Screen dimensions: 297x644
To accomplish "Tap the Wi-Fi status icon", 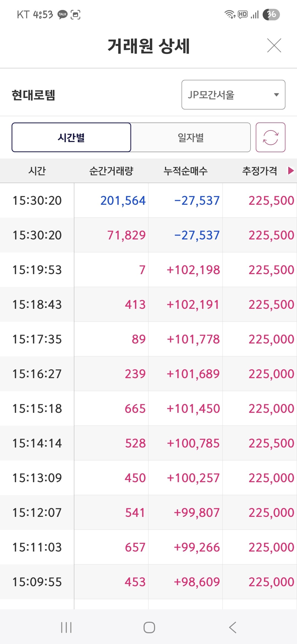I will tap(230, 14).
